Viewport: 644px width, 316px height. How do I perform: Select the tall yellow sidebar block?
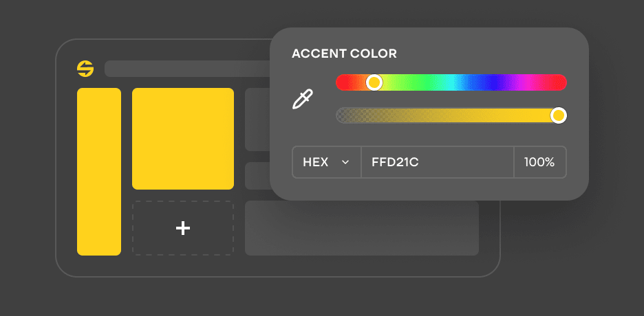99,172
